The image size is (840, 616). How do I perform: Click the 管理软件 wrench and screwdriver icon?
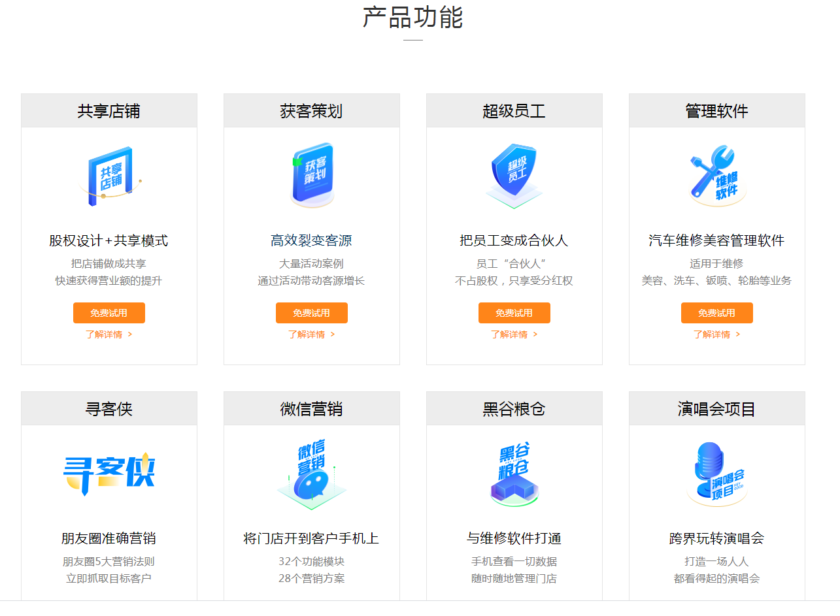(717, 175)
